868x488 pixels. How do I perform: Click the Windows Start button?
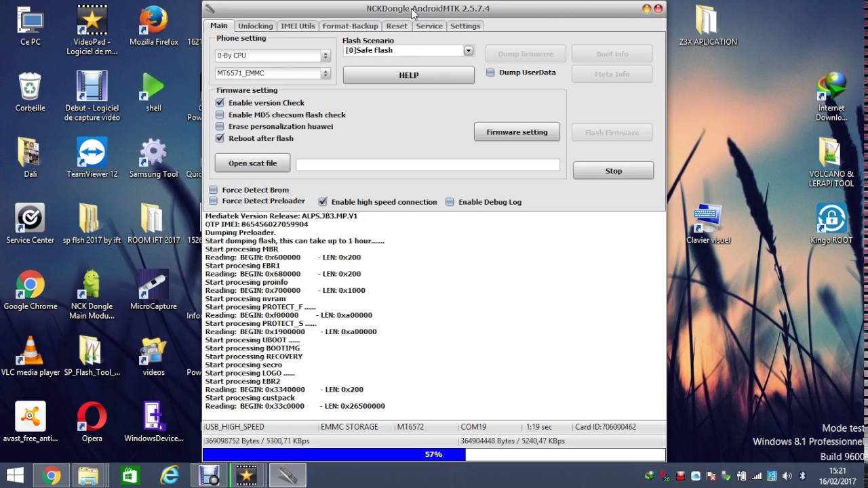(15, 476)
